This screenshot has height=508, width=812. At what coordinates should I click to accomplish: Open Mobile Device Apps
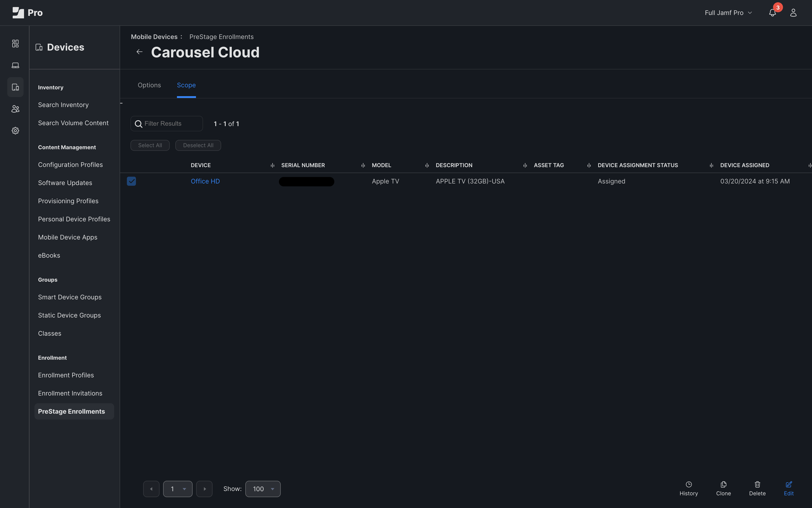coord(68,237)
